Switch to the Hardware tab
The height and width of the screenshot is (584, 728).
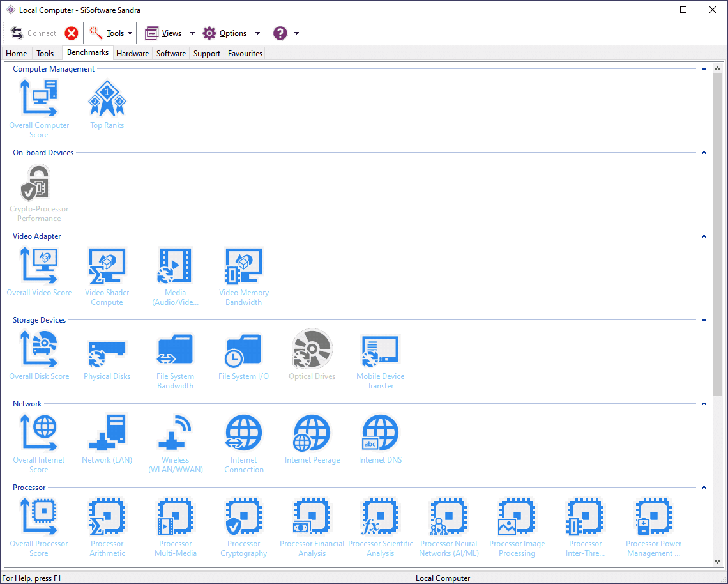[x=133, y=54]
